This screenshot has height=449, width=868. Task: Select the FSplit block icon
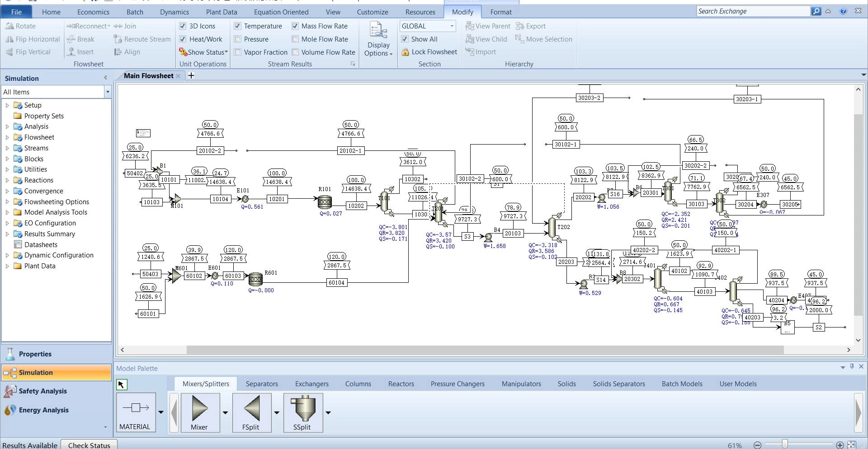click(x=251, y=408)
